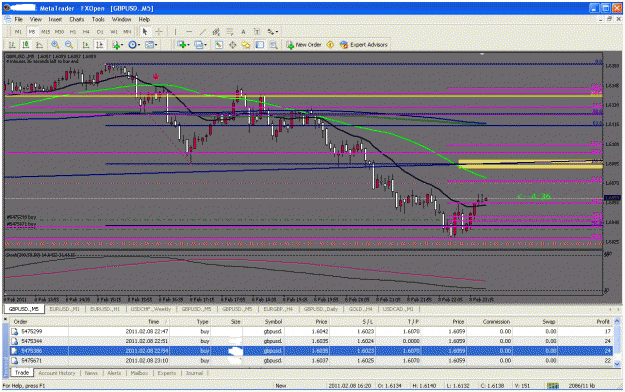Close the Terminal panel with its x

6,319
